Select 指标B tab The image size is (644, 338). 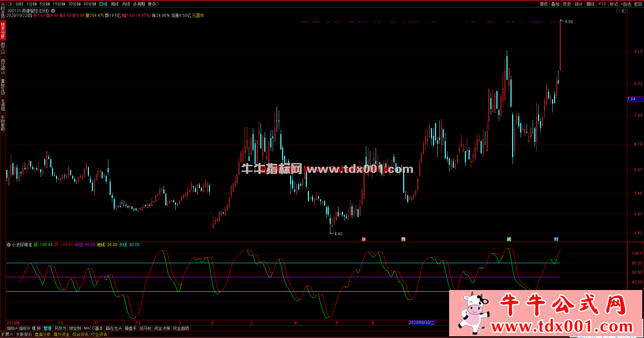point(24,328)
